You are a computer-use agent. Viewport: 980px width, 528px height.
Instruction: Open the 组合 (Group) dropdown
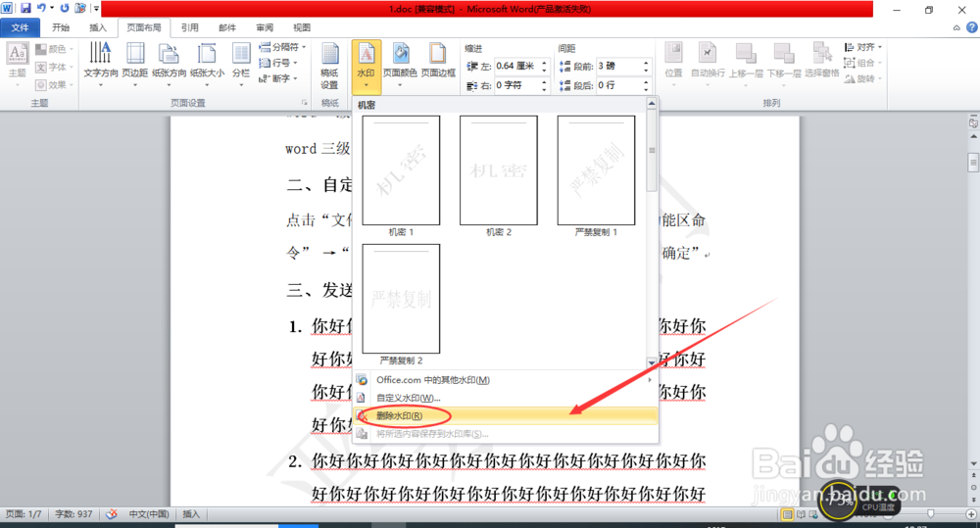tap(862, 63)
